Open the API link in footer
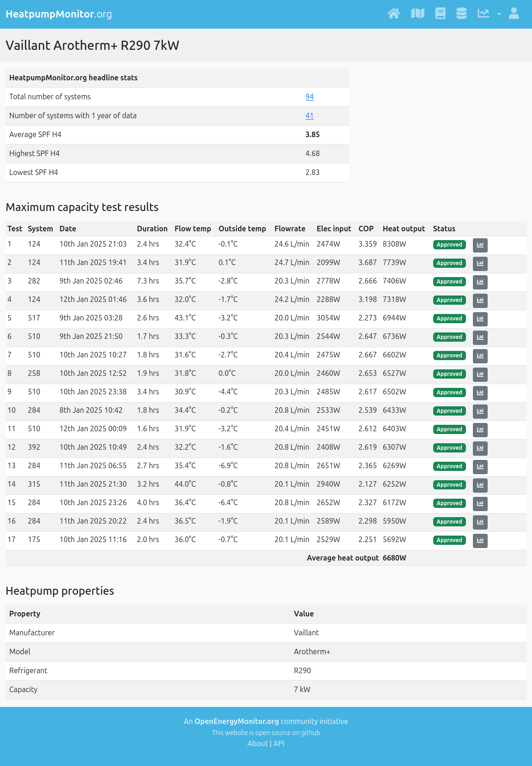 click(x=279, y=743)
